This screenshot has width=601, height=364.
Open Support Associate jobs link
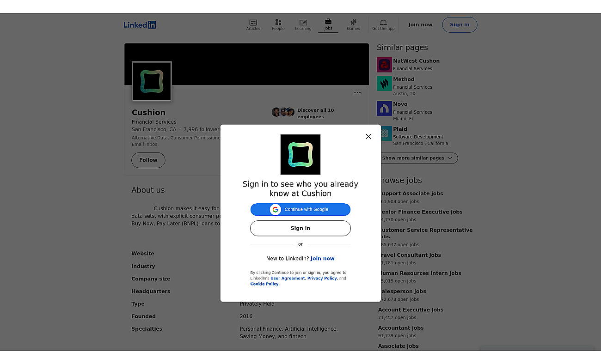[x=411, y=194]
